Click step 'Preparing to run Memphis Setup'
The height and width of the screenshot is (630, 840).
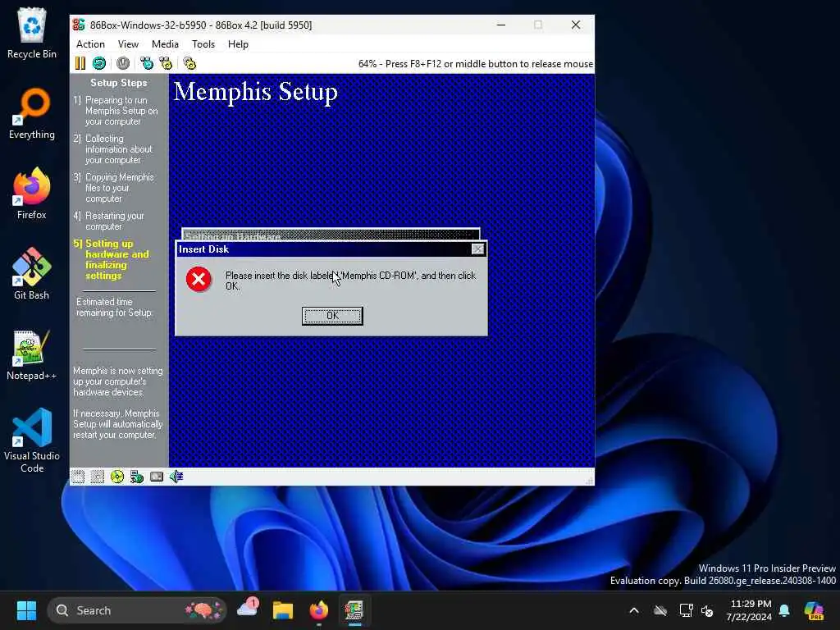click(x=116, y=111)
